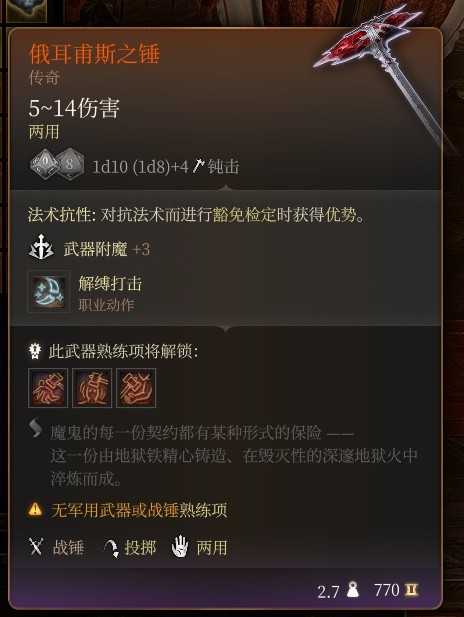The height and width of the screenshot is (617, 464).
Task: Click the yellow proficiency warning triangle icon
Action: [x=35, y=510]
